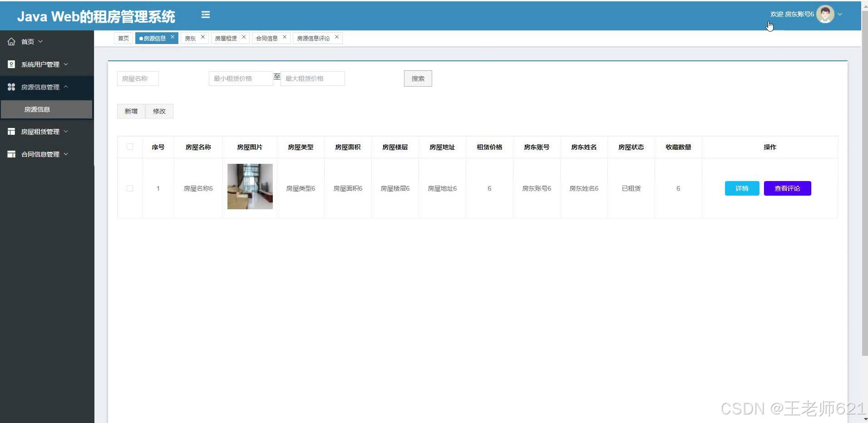868x423 pixels.
Task: Click the 房东姓名6 cell
Action: [x=584, y=188]
